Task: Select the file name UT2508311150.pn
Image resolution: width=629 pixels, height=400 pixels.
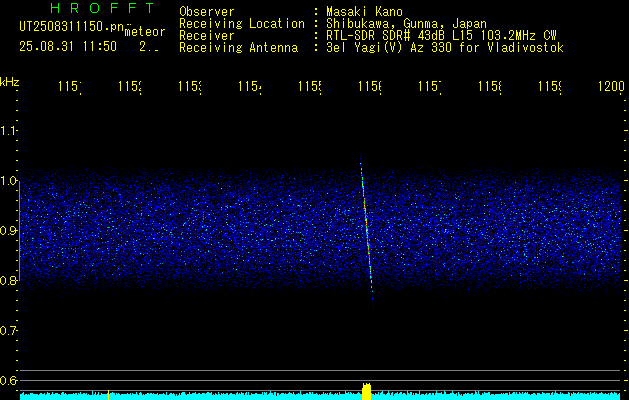Action: (71, 27)
